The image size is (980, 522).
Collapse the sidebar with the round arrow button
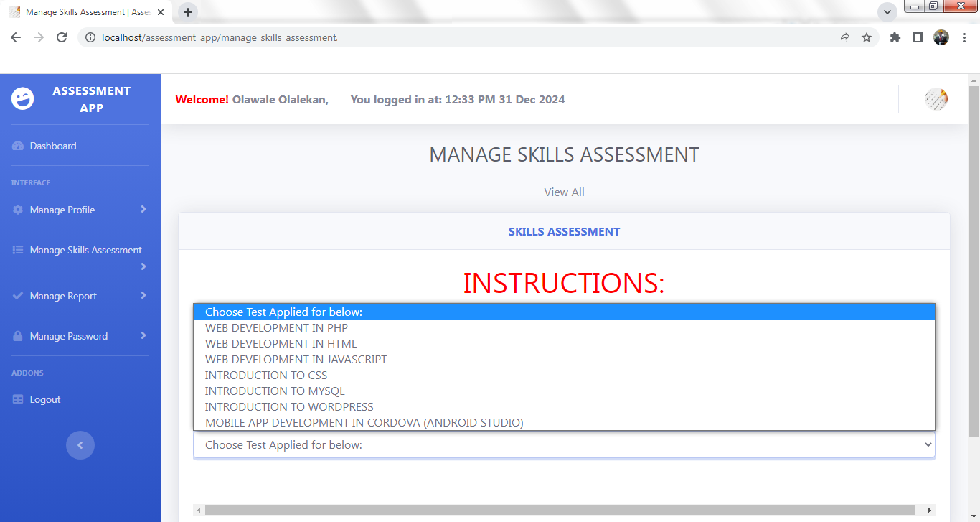click(x=80, y=445)
